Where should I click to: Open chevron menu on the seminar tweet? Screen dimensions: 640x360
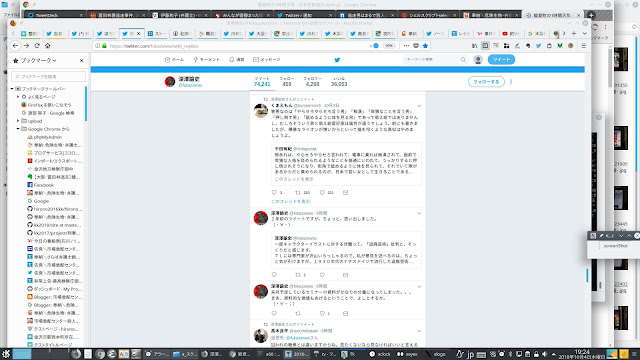(419, 287)
